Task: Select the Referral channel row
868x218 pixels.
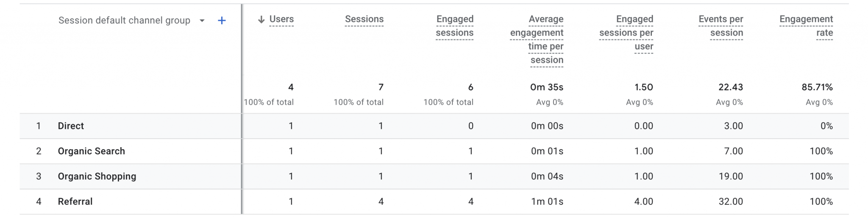Action: pos(75,201)
